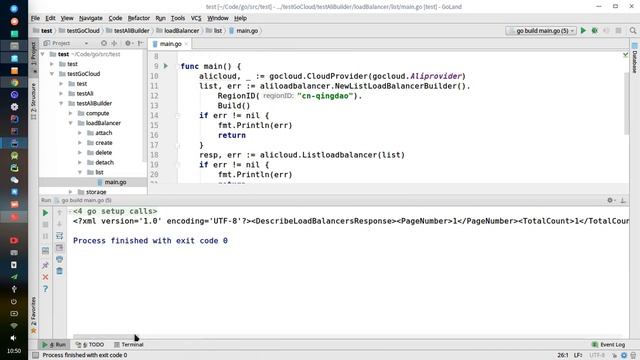The image size is (640, 360).
Task: Clear console output with trash icon
Action: click(x=60, y=271)
